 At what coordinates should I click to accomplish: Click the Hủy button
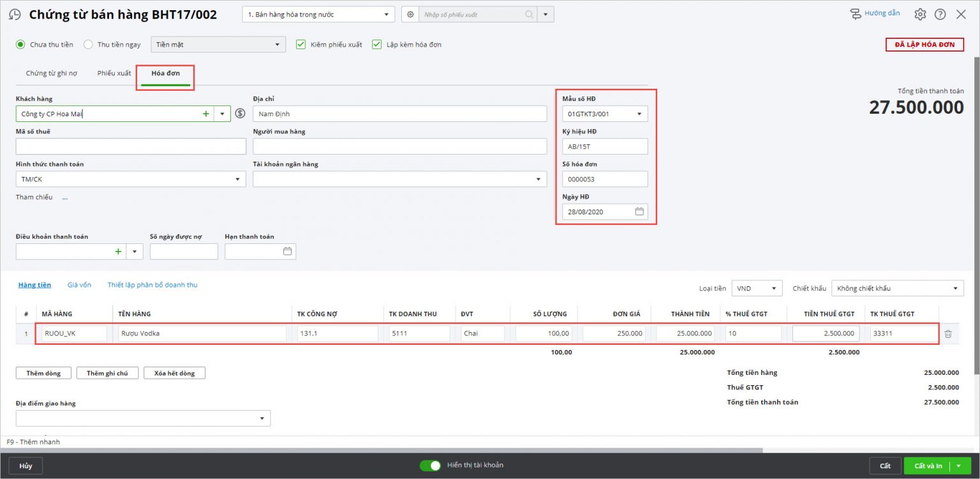(x=26, y=466)
